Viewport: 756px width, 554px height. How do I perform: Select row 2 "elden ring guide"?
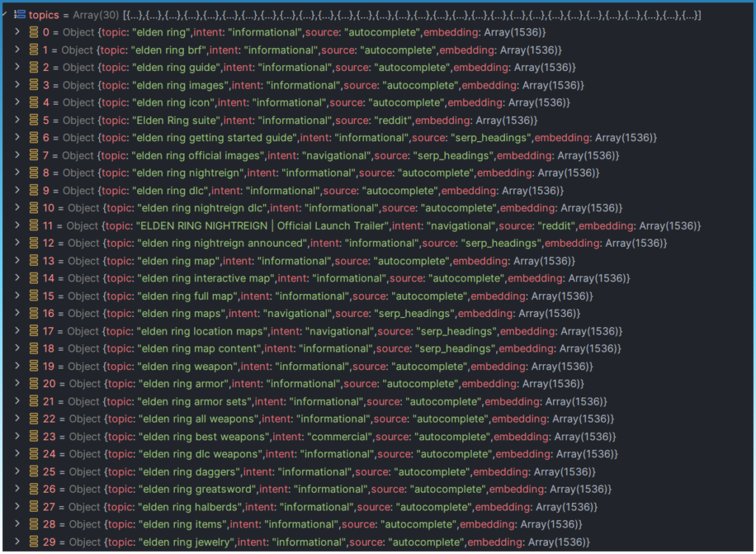tap(177, 67)
